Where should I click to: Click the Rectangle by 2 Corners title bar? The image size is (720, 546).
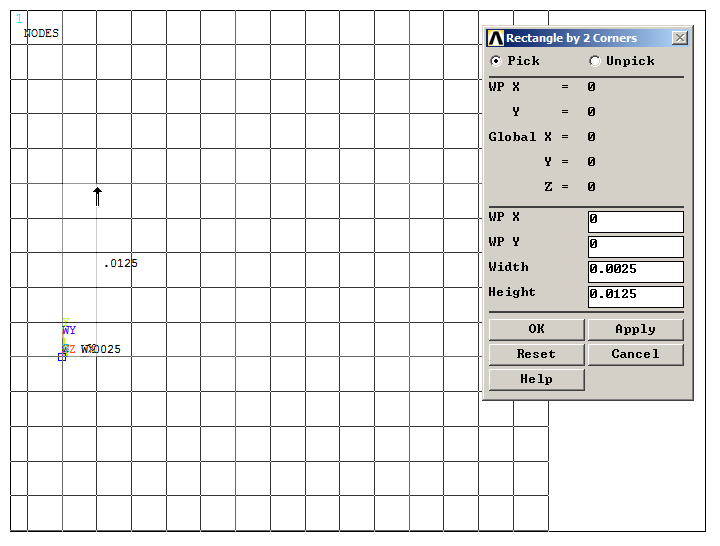(x=587, y=38)
